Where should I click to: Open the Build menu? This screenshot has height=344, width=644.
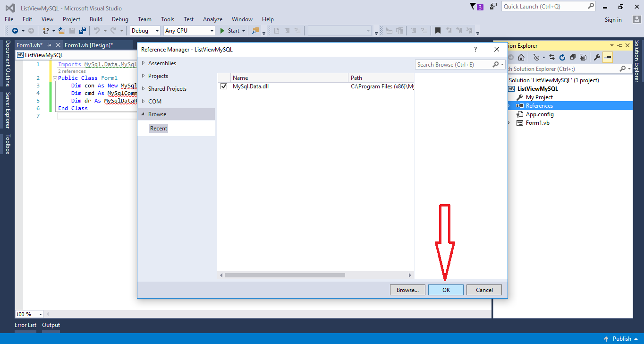pos(96,19)
